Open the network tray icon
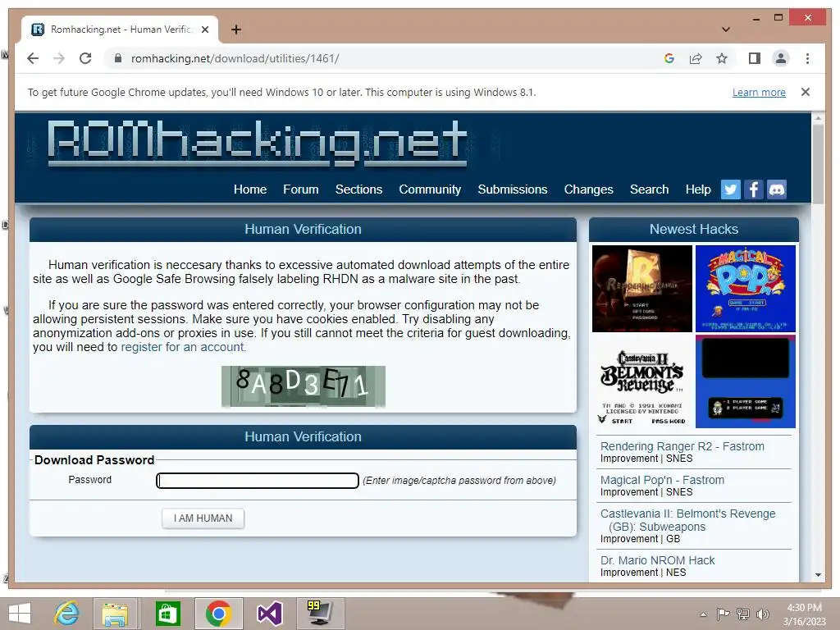This screenshot has width=840, height=630. click(743, 614)
